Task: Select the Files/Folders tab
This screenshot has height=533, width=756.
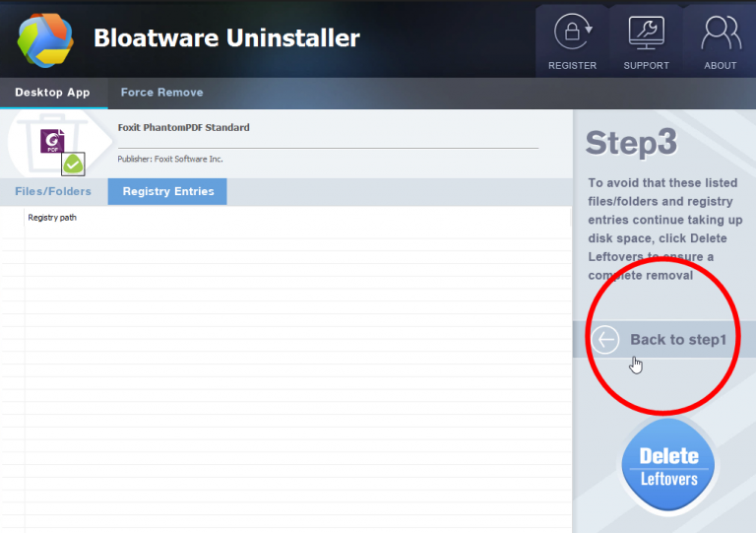Action: (x=53, y=191)
